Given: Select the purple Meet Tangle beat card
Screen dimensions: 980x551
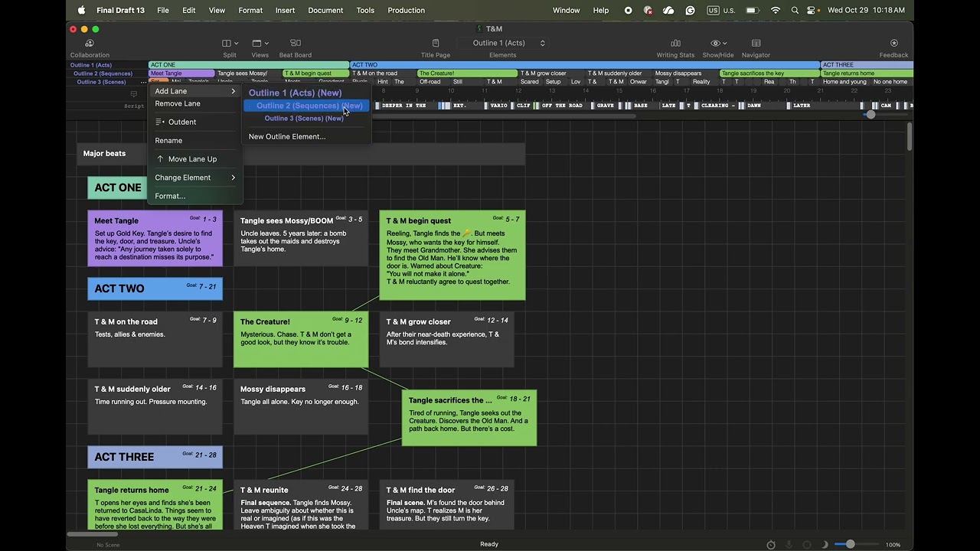Looking at the screenshot, I should (x=155, y=239).
